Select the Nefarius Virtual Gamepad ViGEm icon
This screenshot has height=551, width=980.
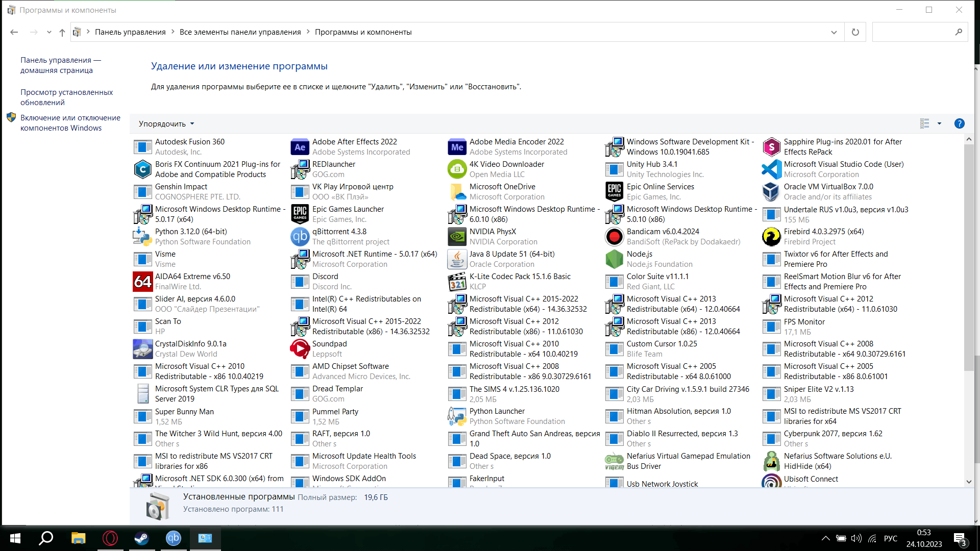615,461
